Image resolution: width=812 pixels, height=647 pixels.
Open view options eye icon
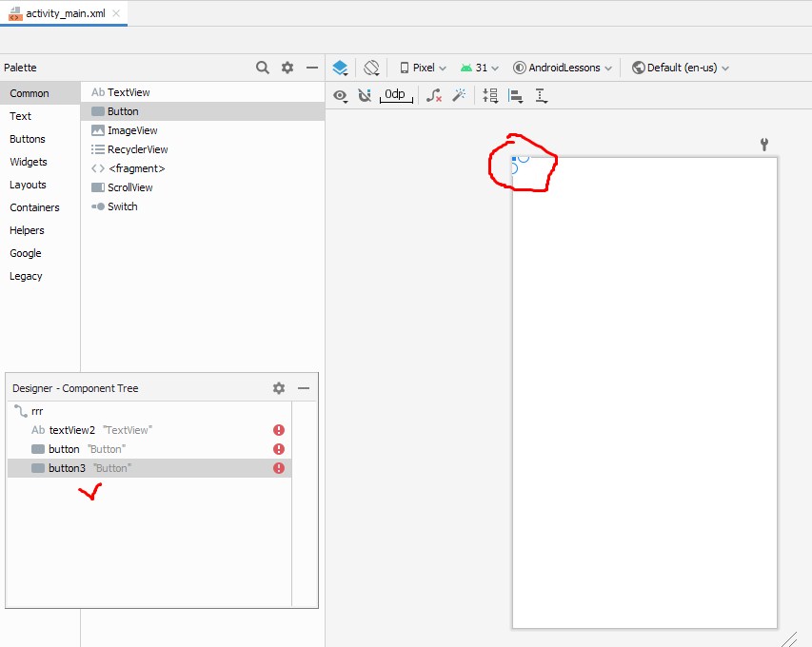(x=340, y=96)
